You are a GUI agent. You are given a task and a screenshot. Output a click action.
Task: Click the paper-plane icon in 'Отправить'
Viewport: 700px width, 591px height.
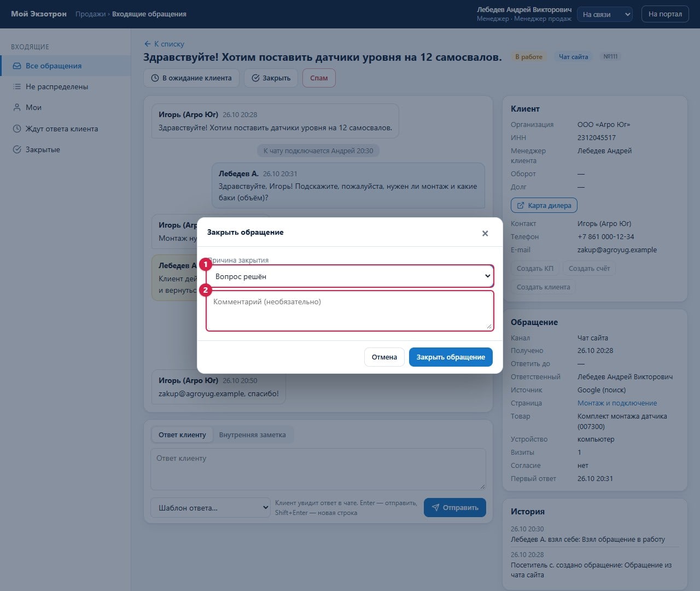pyautogui.click(x=435, y=507)
